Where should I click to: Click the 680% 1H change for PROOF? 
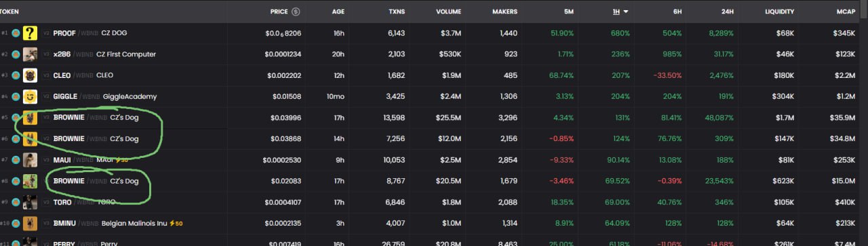pos(620,33)
